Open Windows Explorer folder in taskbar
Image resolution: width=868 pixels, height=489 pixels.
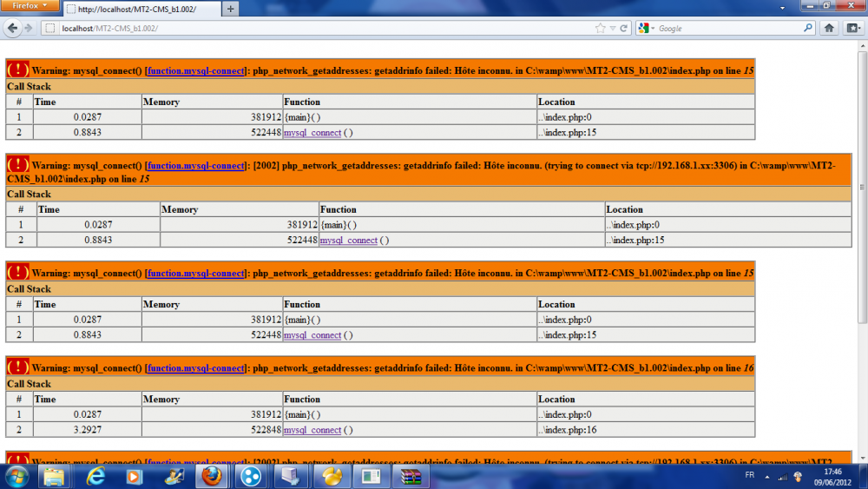coord(54,476)
